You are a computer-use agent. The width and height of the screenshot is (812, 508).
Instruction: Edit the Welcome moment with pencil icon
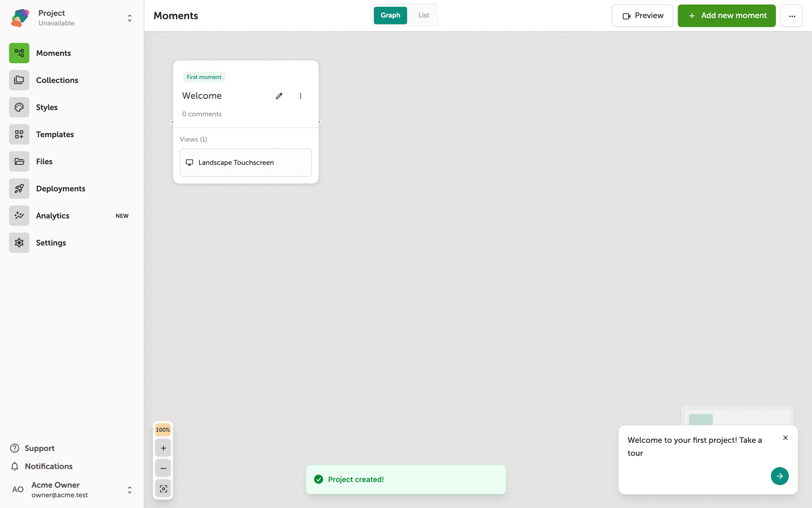click(279, 96)
